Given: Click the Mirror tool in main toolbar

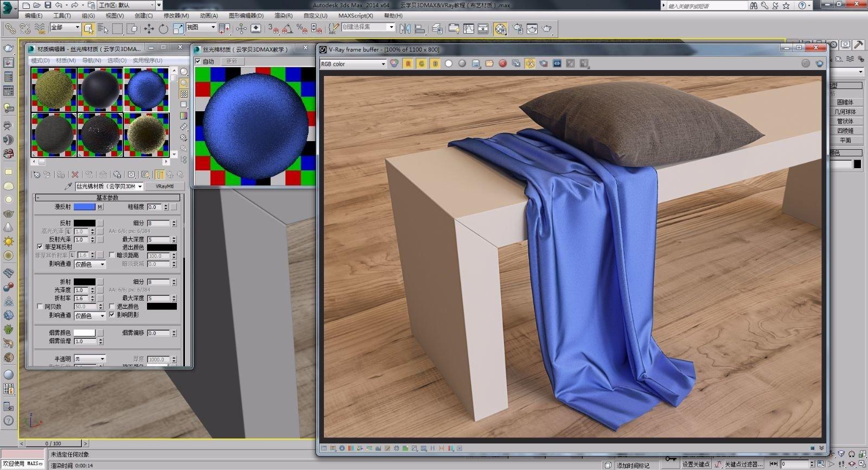Looking at the screenshot, I should pos(405,28).
